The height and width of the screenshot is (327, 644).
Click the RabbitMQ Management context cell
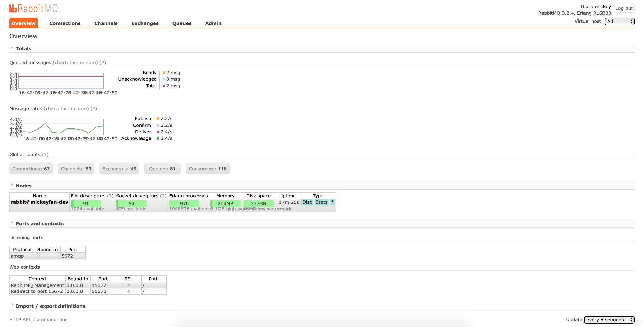pyautogui.click(x=37, y=285)
